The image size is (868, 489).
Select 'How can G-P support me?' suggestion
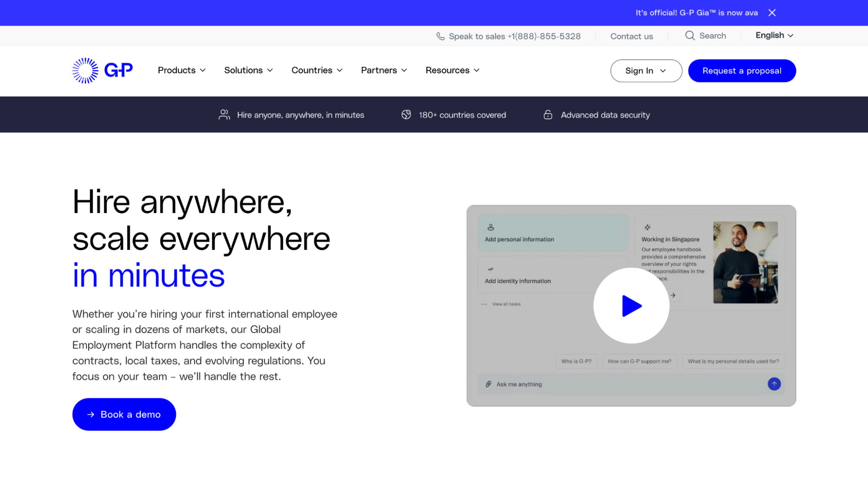(x=639, y=361)
